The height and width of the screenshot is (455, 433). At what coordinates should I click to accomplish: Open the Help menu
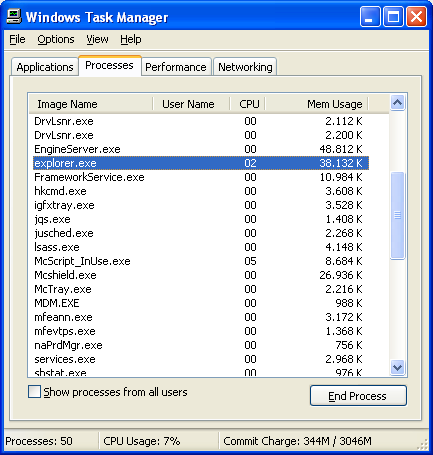(x=131, y=39)
